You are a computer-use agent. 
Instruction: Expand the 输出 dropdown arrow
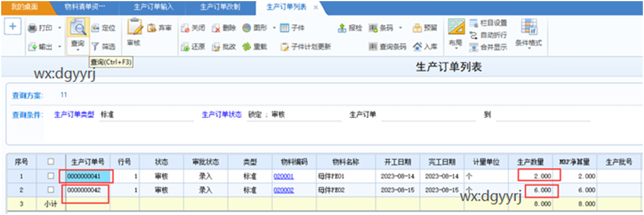(59, 46)
